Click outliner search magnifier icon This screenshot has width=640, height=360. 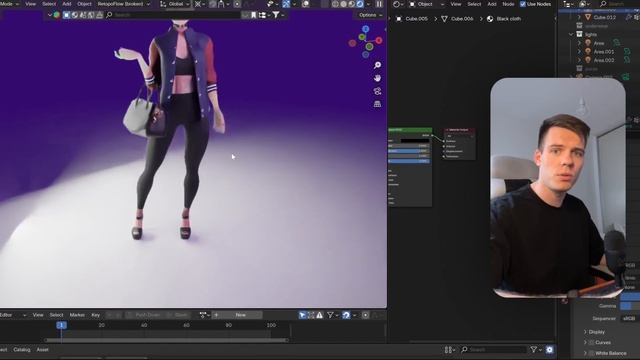coord(603,4)
